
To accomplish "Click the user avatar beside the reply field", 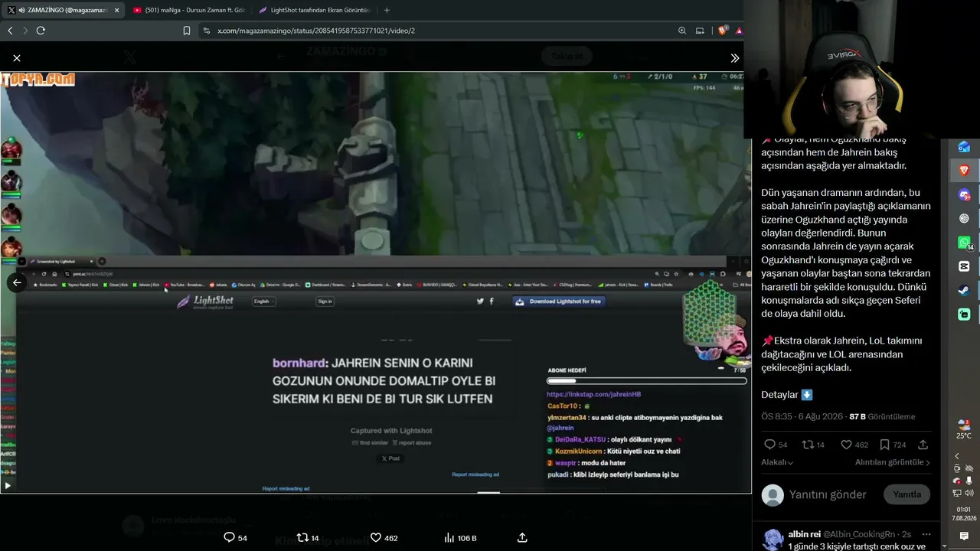I will click(x=773, y=495).
